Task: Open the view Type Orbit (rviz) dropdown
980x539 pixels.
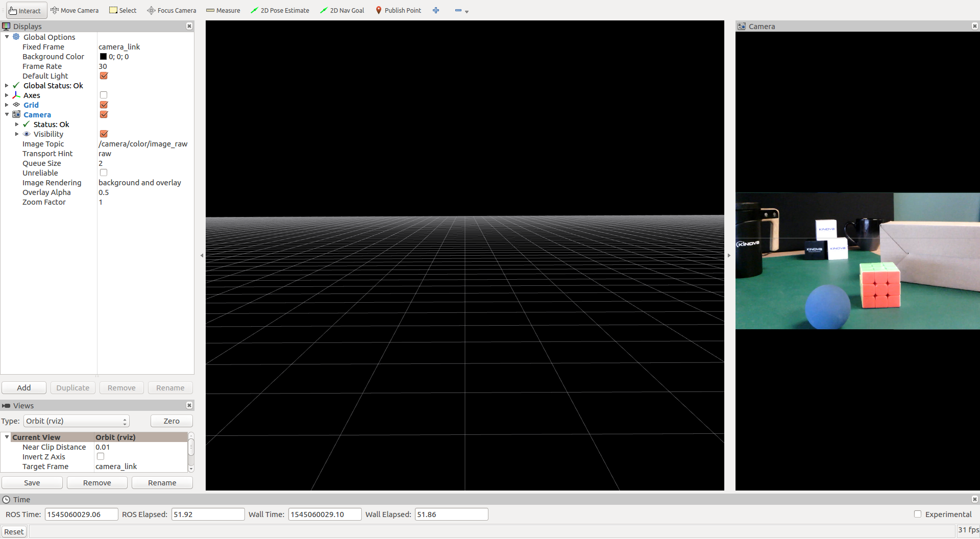Action: [x=77, y=421]
